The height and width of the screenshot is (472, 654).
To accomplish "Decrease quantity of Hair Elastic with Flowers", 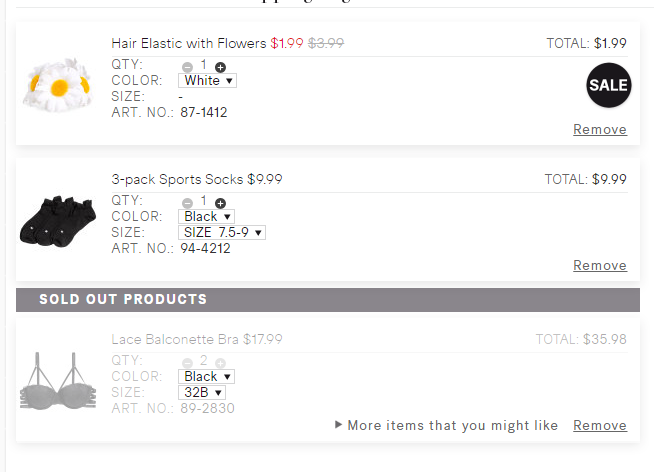I will [x=187, y=67].
